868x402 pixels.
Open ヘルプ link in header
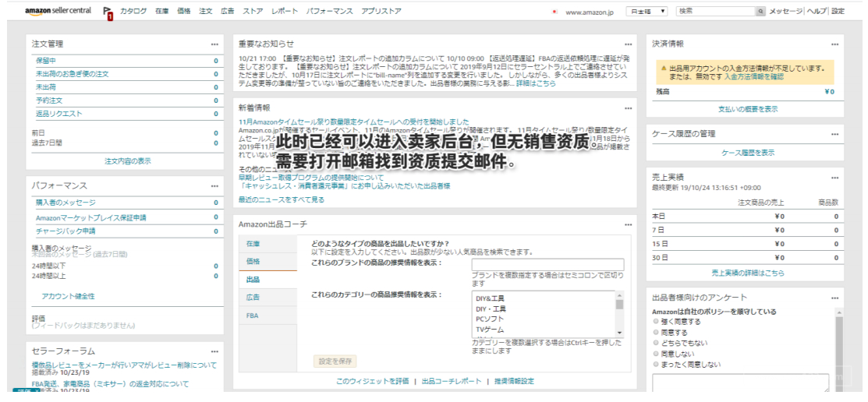(817, 11)
